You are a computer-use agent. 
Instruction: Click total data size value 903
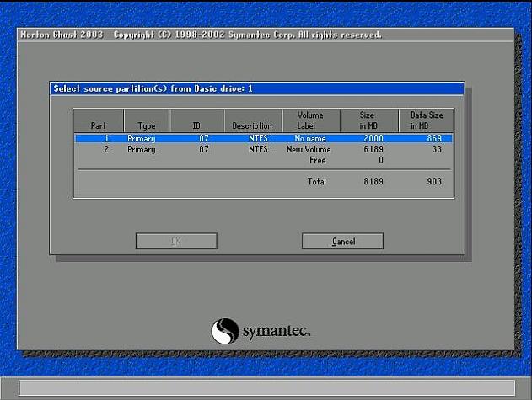434,181
